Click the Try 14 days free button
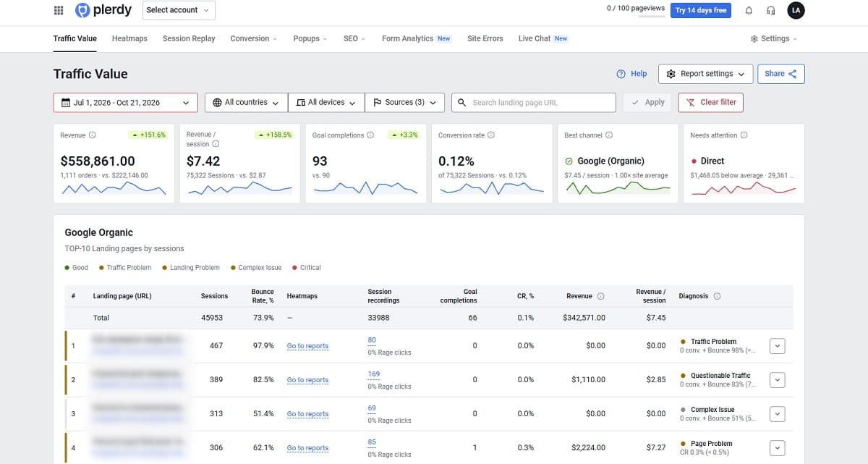The width and height of the screenshot is (868, 464). point(701,10)
